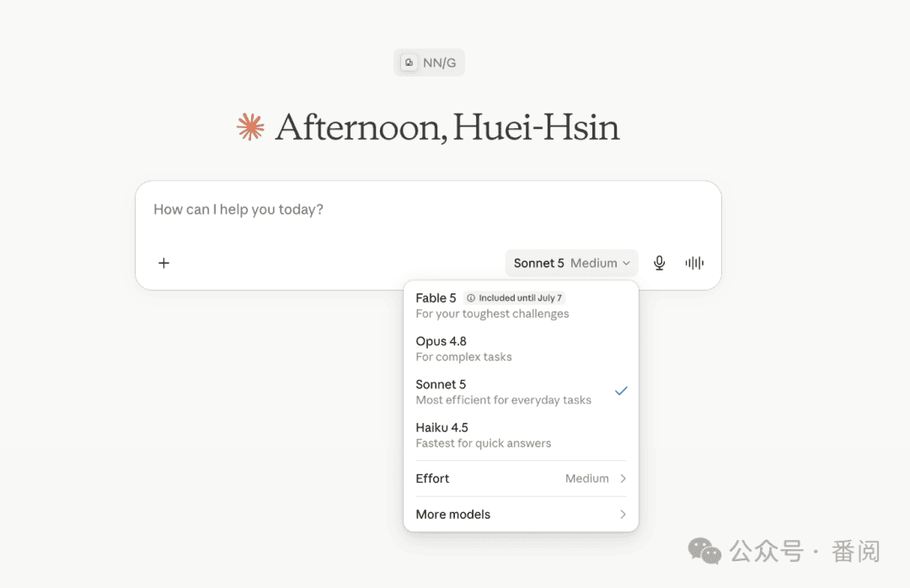The width and height of the screenshot is (910, 588).
Task: Click the 'How can I help you today?' field
Action: click(x=428, y=210)
